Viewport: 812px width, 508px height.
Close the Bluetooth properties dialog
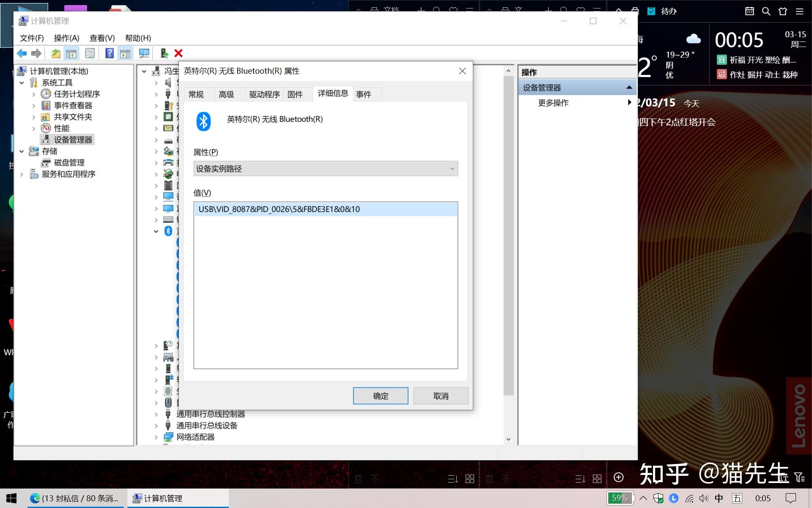(462, 71)
